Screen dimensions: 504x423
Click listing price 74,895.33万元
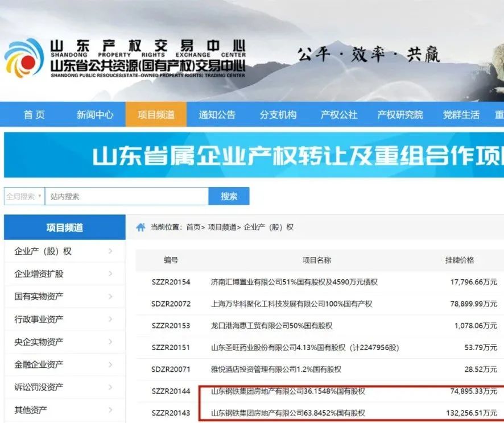point(474,391)
